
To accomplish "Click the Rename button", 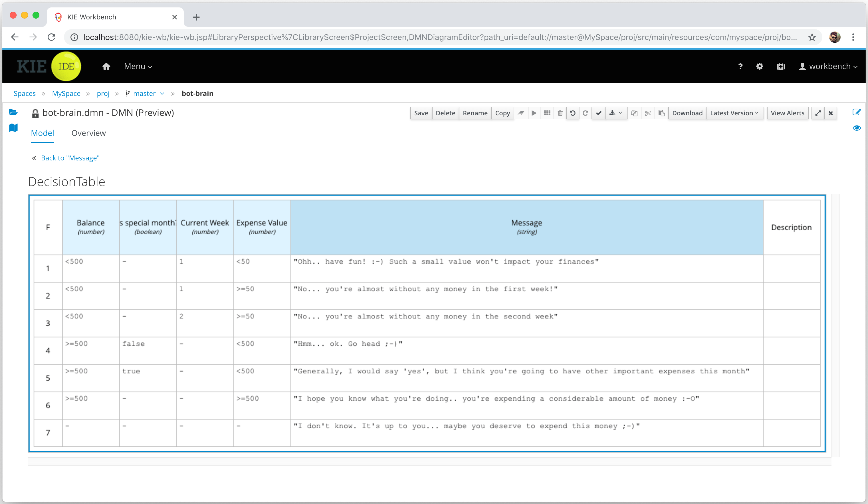I will click(475, 113).
